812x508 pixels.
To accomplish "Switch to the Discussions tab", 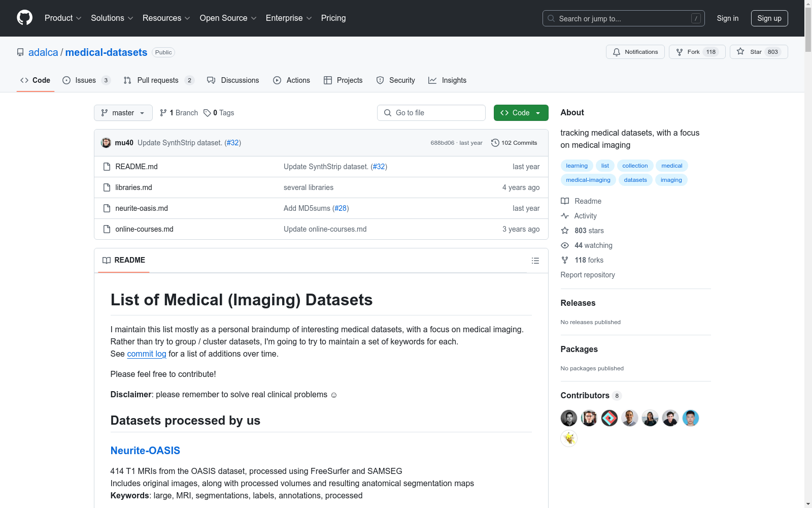I will coord(233,80).
